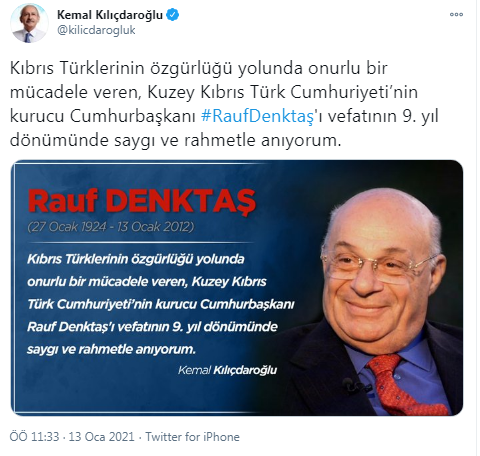Click the rimless glasses in the portrait

(x=375, y=265)
